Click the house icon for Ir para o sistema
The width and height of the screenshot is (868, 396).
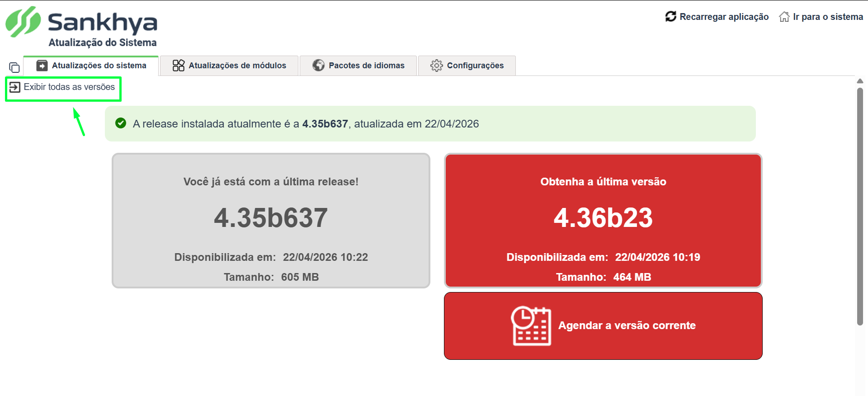(x=784, y=17)
